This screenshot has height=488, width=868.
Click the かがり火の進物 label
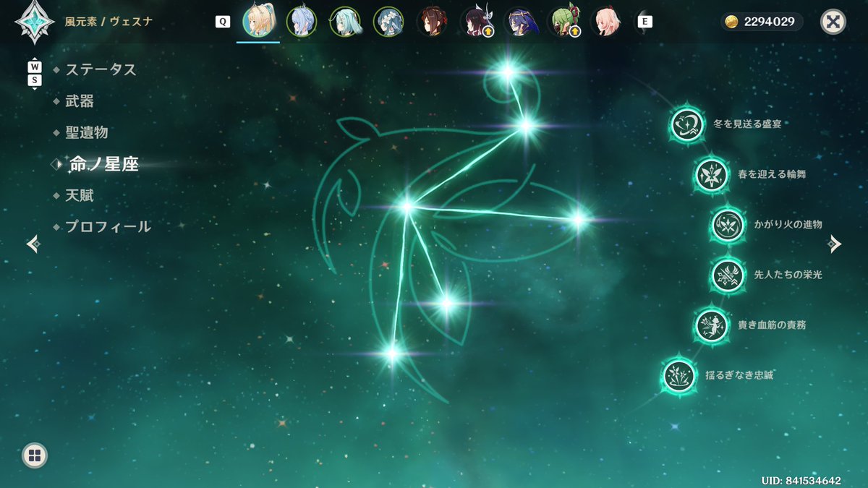point(788,225)
